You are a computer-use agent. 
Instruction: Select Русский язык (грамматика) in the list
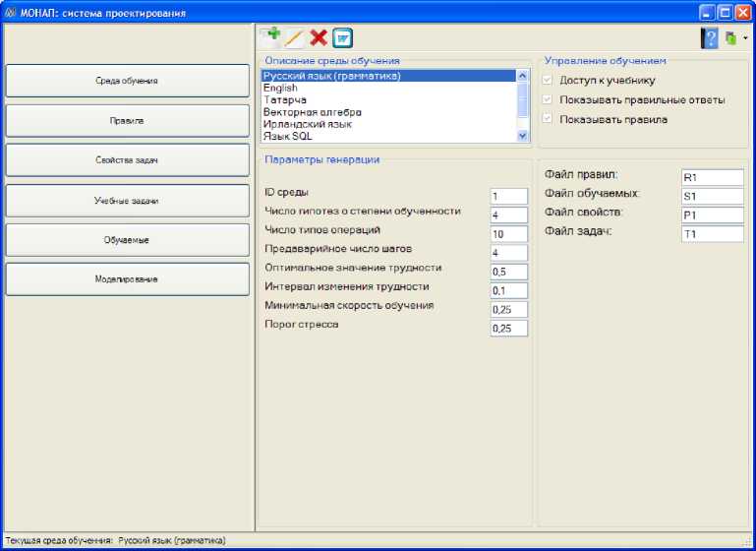pos(388,76)
